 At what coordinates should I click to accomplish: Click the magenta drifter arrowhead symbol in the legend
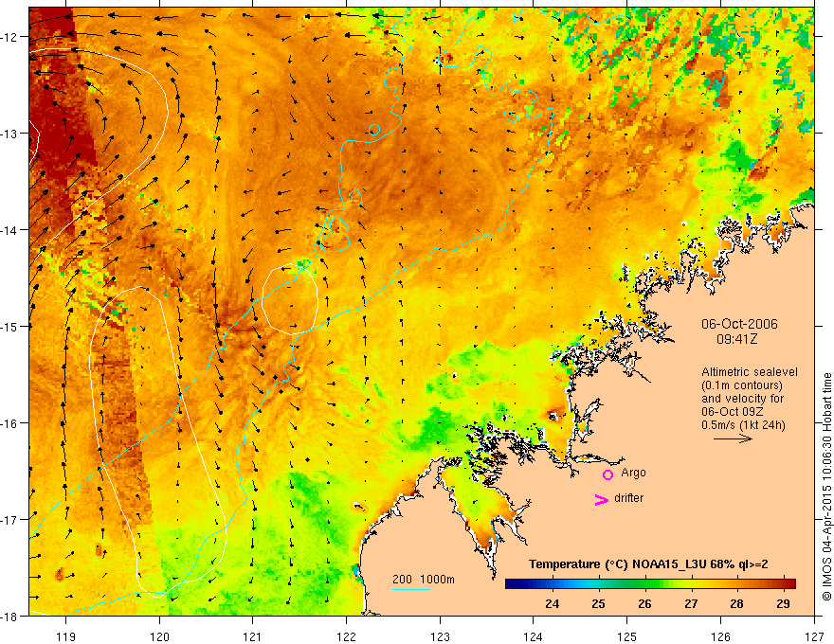(x=602, y=499)
